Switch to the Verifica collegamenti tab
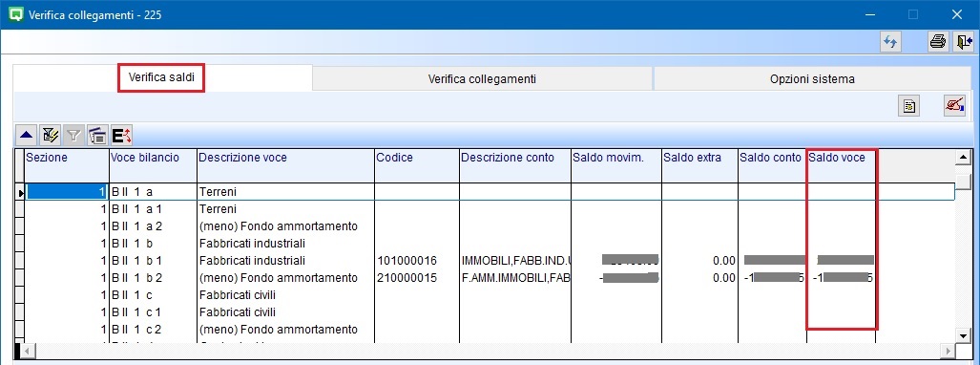 click(x=482, y=79)
